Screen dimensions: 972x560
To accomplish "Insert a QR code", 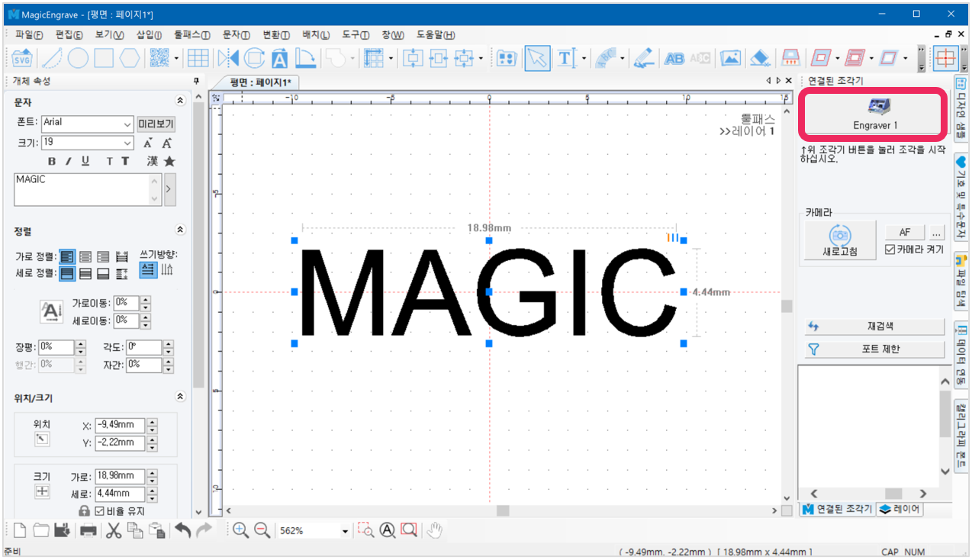I will 159,58.
